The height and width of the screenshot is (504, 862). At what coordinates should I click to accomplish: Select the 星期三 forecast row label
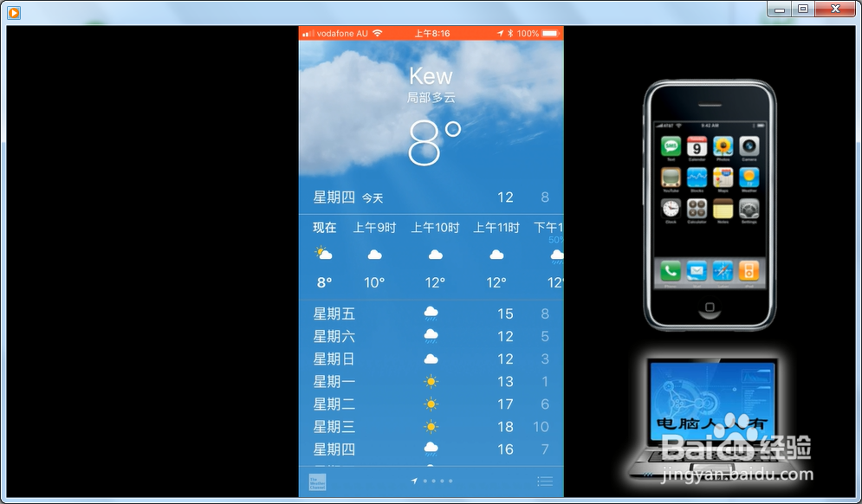(334, 427)
